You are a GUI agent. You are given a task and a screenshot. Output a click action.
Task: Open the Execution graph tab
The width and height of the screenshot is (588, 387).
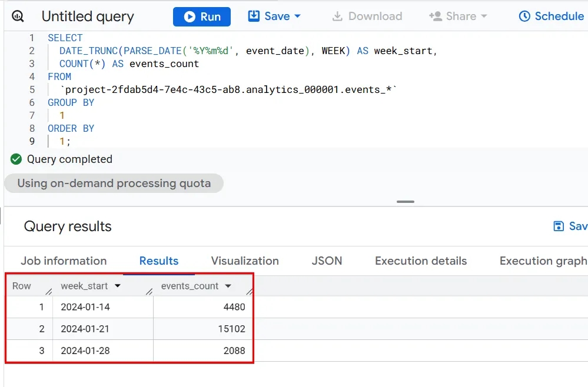543,261
